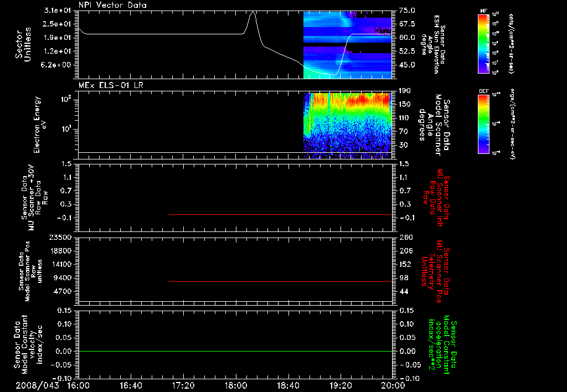
Task: Click the 4700 scanner position tick label
Action: [x=63, y=291]
